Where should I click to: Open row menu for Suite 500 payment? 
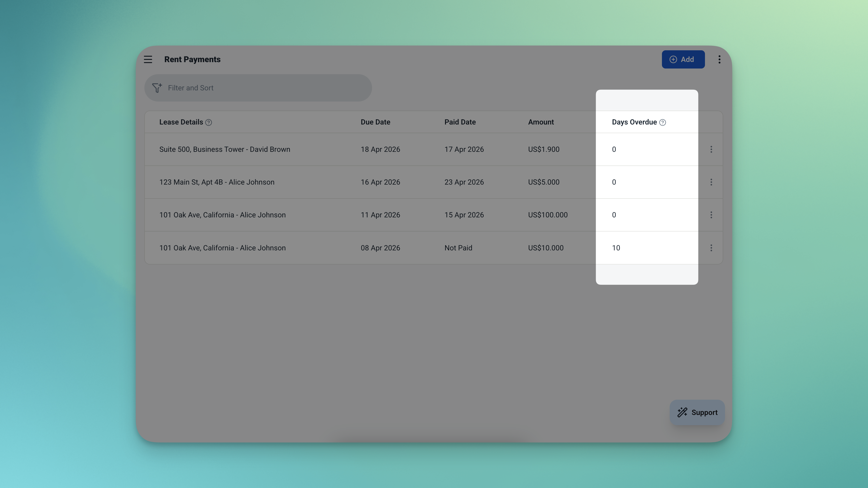pyautogui.click(x=711, y=149)
